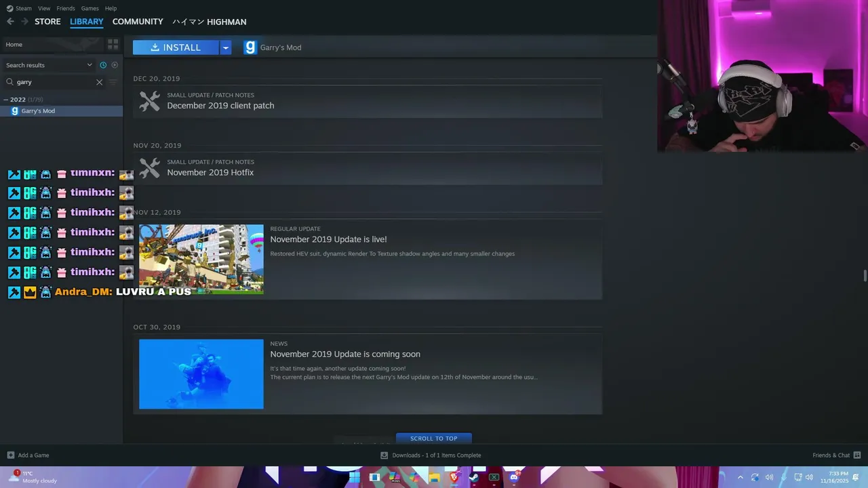The width and height of the screenshot is (868, 488).
Task: Clear the garry search text
Action: [x=99, y=82]
